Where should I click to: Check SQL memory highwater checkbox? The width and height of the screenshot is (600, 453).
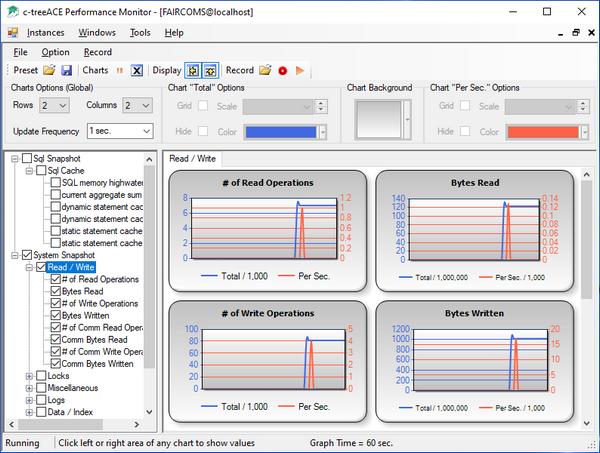[56, 183]
